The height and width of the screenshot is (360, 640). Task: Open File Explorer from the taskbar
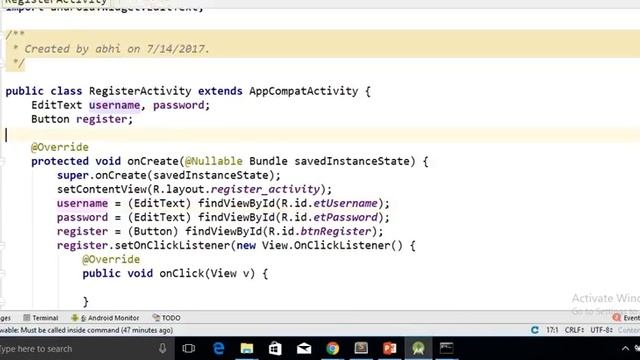point(247,348)
